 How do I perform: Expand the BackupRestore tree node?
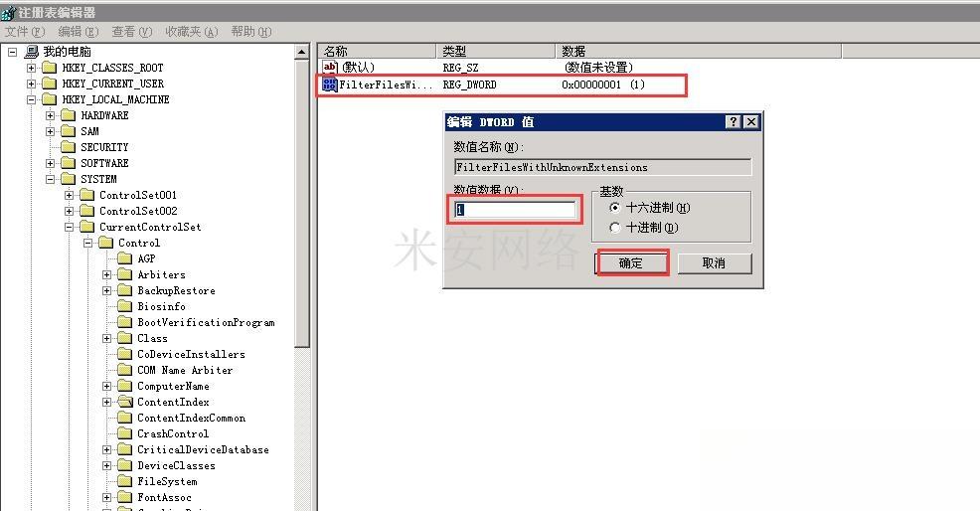(107, 290)
